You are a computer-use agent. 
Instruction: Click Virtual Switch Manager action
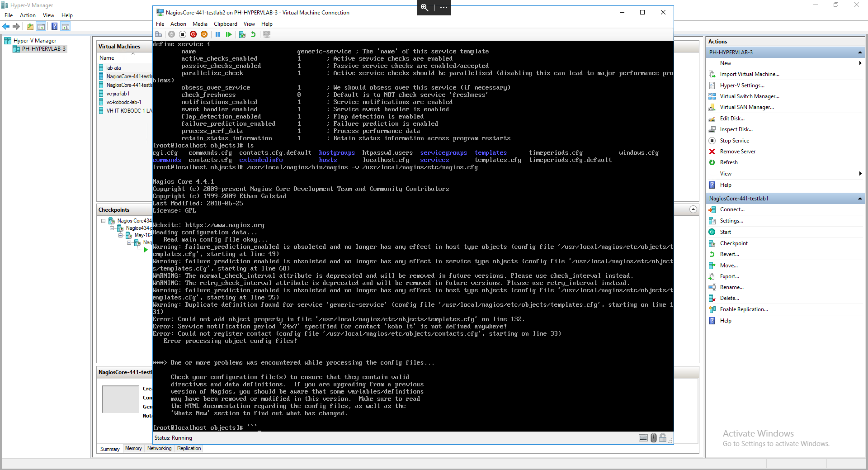tap(749, 96)
